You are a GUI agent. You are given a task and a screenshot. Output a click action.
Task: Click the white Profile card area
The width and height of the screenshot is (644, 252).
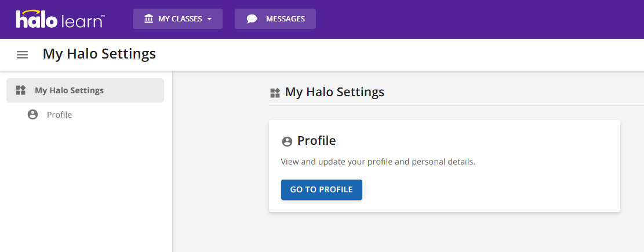point(445,166)
